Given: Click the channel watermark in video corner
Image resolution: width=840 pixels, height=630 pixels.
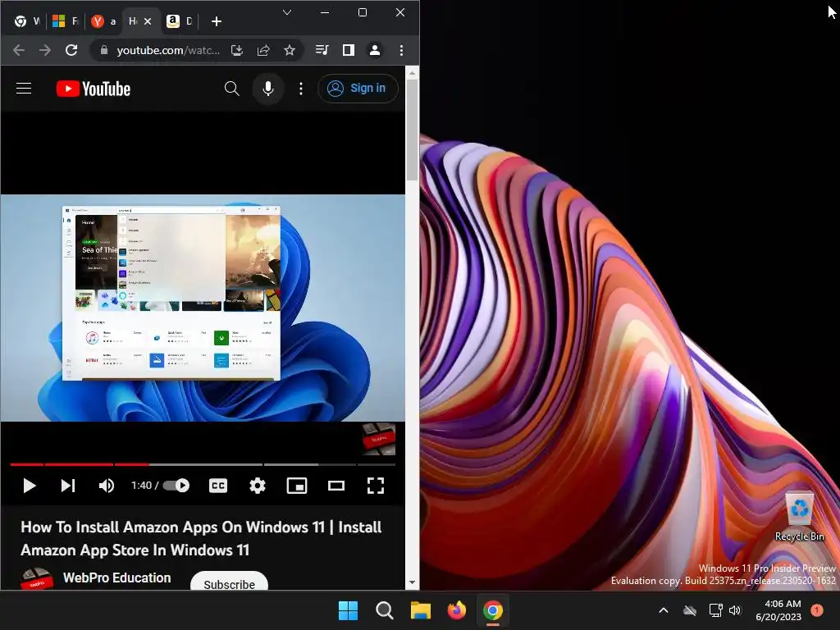Looking at the screenshot, I should coord(379,439).
